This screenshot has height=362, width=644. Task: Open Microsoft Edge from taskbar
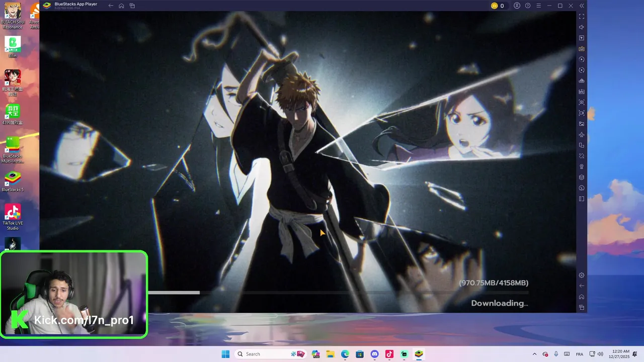[x=345, y=354]
